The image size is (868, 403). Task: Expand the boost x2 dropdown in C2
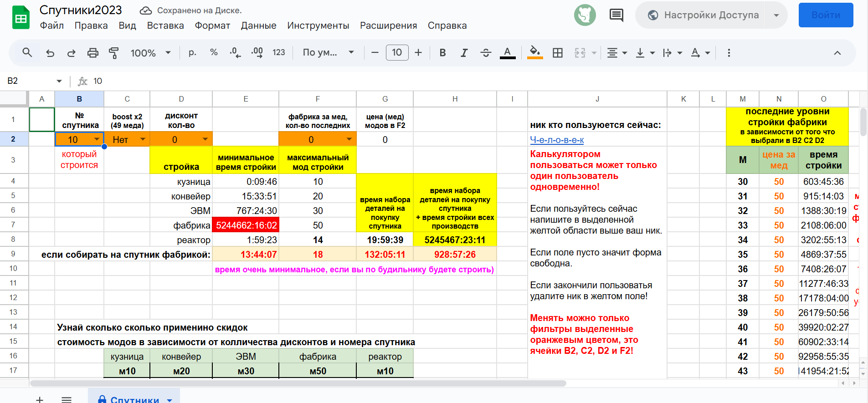pos(143,139)
